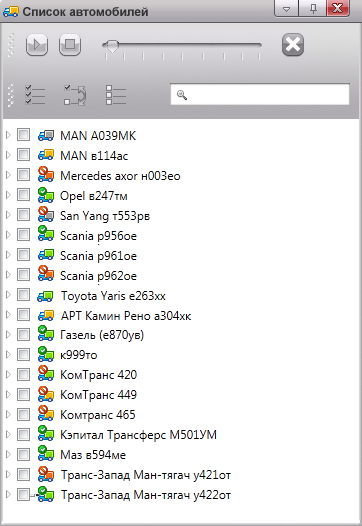Enable the Toyota Yaris е263хх checkbox
This screenshot has width=362, height=526.
[x=23, y=295]
